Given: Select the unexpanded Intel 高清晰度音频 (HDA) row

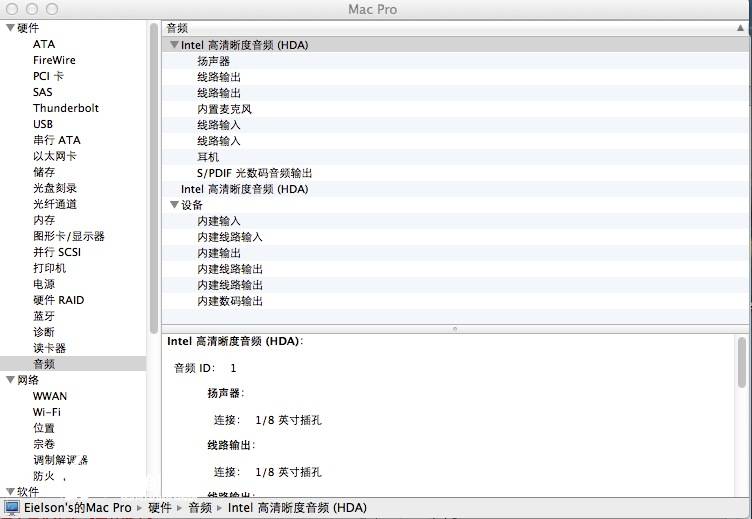Looking at the screenshot, I should pyautogui.click(x=455, y=189).
